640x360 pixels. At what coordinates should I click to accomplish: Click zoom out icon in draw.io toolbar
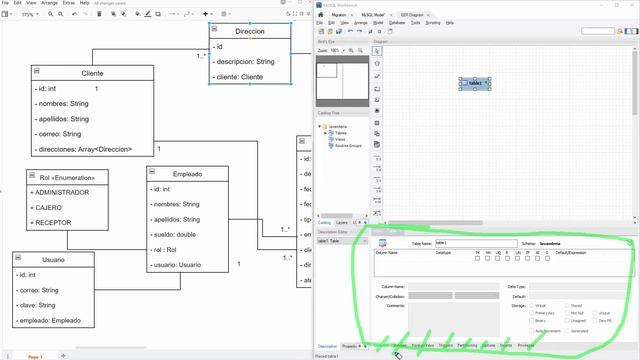point(60,14)
